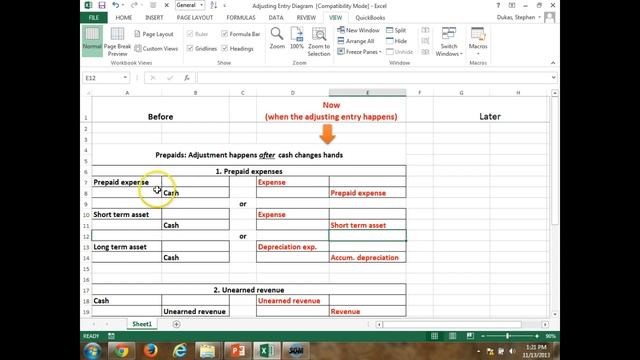Toggle the Gridlines checkbox

pyautogui.click(x=190, y=49)
